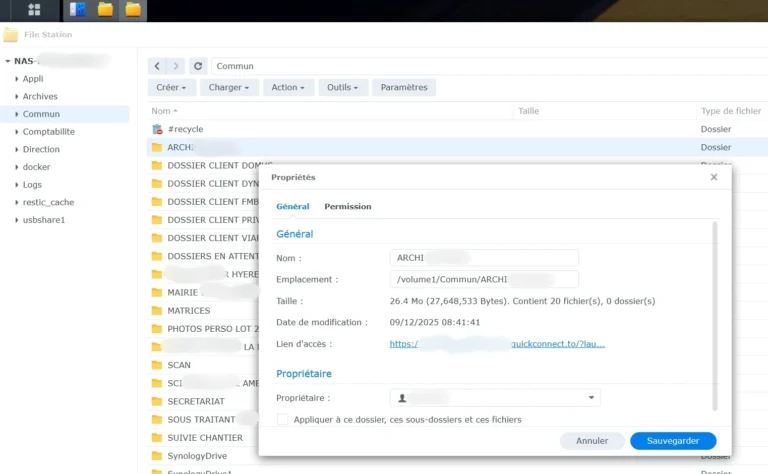Viewport: 768px width, 474px height.
Task: Refresh the Commun folder listing
Action: tap(198, 66)
